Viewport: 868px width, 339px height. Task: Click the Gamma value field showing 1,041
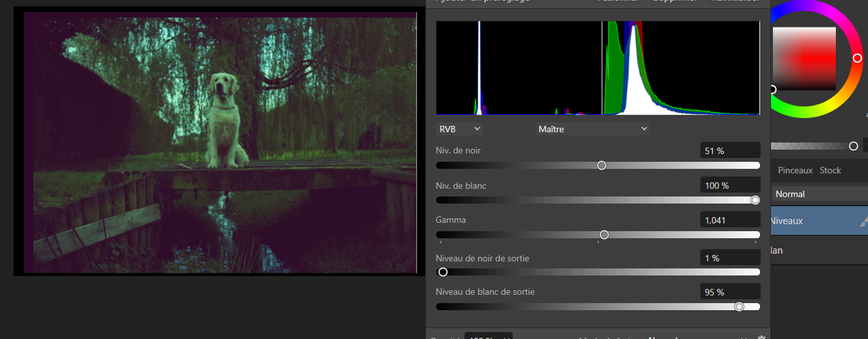[730, 220]
